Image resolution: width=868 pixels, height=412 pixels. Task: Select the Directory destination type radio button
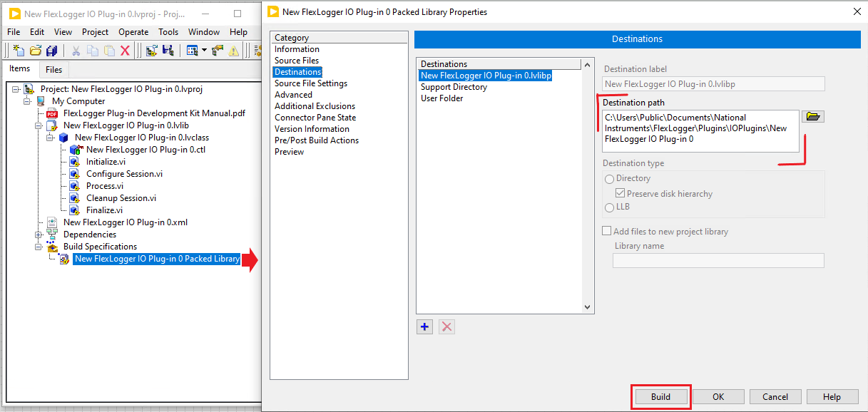tap(609, 178)
